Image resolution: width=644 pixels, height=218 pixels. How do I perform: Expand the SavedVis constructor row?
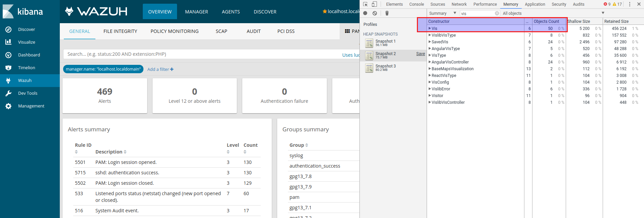430,42
